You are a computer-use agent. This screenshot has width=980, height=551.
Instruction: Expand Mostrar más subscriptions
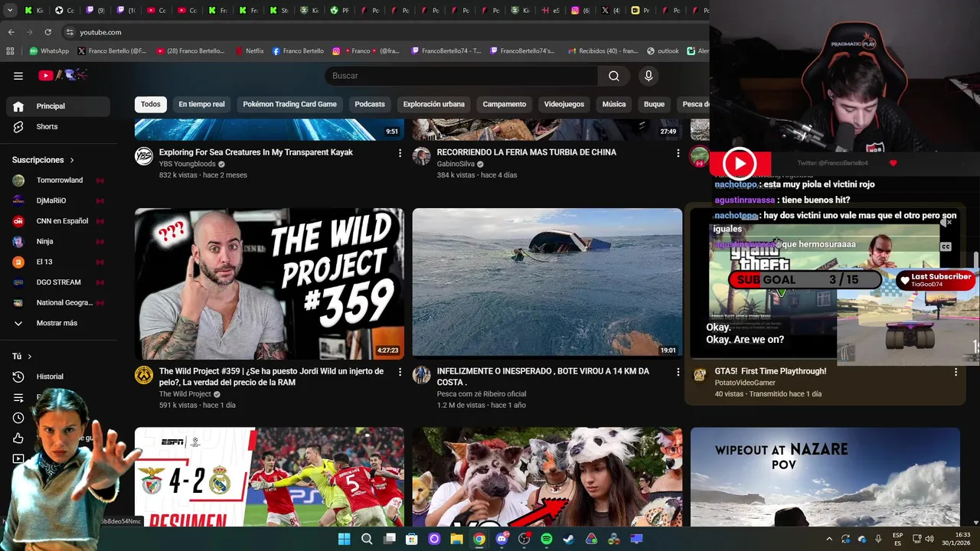[58, 323]
